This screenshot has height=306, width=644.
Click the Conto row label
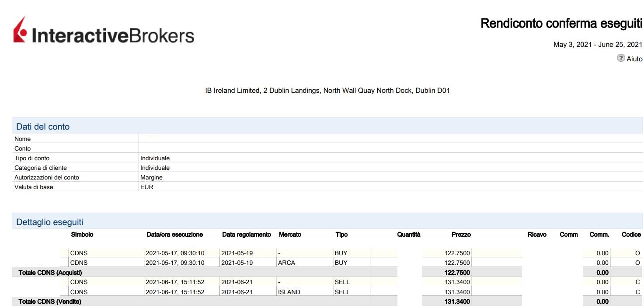tap(23, 148)
